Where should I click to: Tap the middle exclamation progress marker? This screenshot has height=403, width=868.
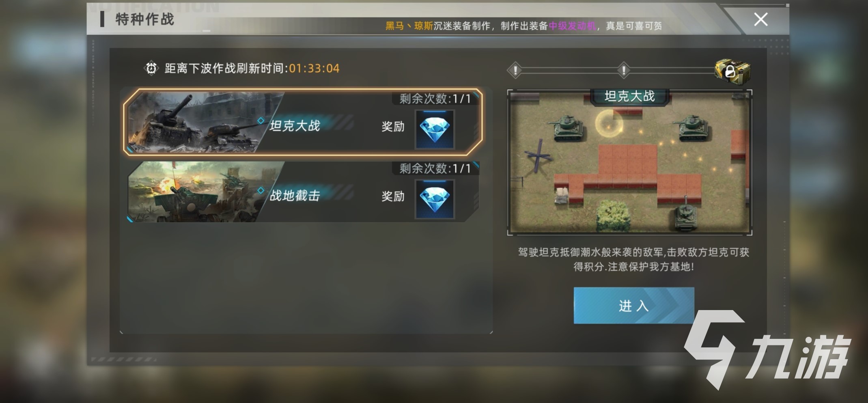pos(623,70)
